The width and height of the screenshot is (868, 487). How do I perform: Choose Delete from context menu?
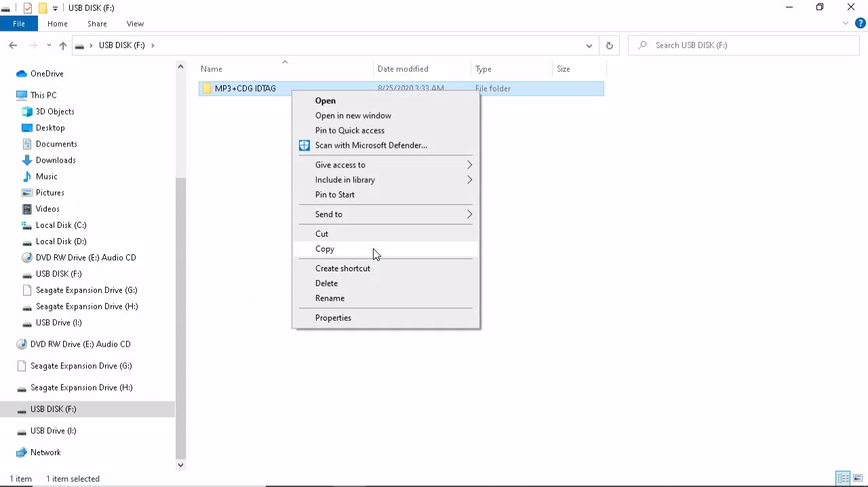[x=386, y=284]
